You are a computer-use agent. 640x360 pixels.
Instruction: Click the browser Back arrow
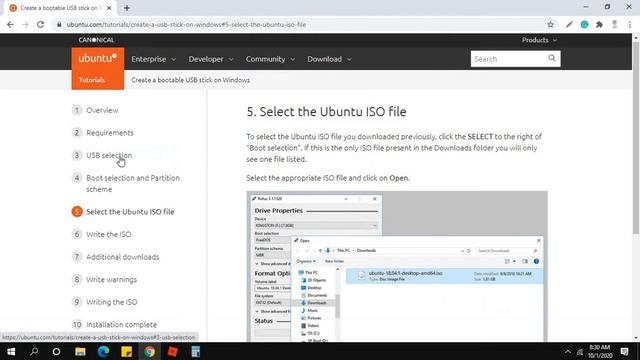10,24
